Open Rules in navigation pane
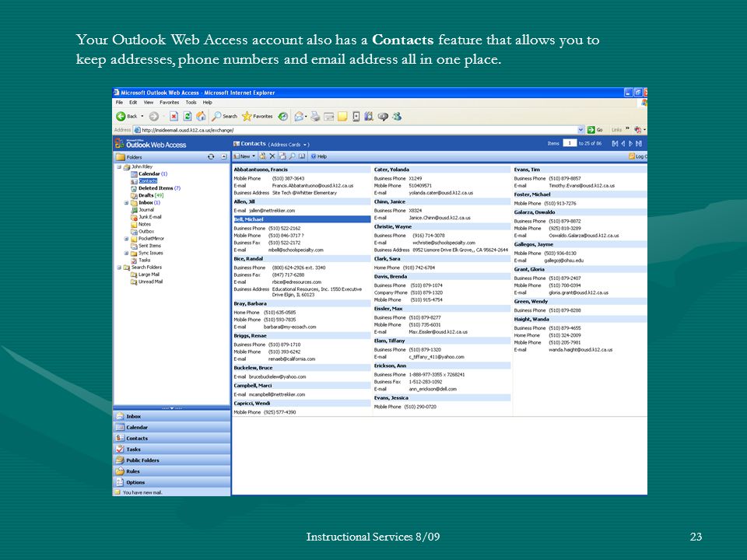 pos(171,471)
